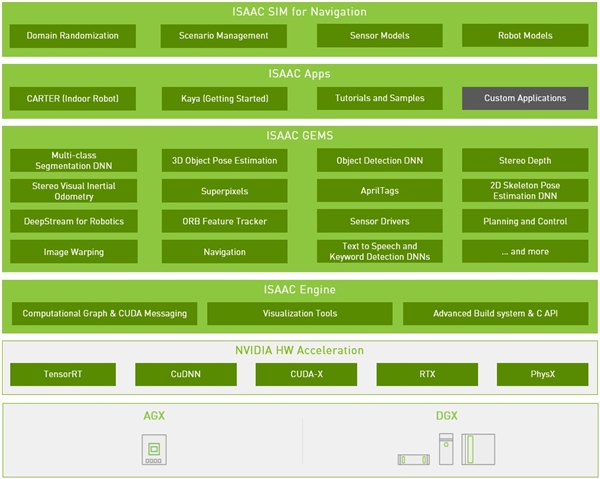Viewport: 600px width, 479px height.
Task: Click DeepStream for Robotics box
Action: [74, 221]
